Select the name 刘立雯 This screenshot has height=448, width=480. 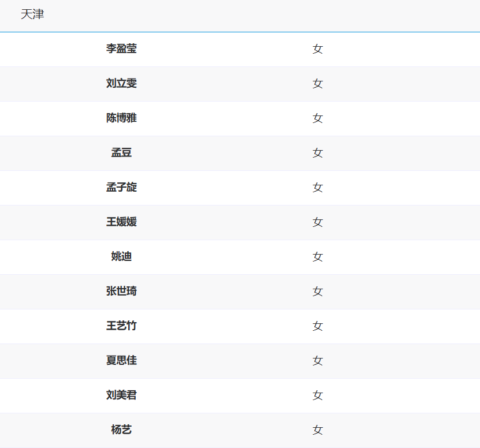click(x=121, y=84)
